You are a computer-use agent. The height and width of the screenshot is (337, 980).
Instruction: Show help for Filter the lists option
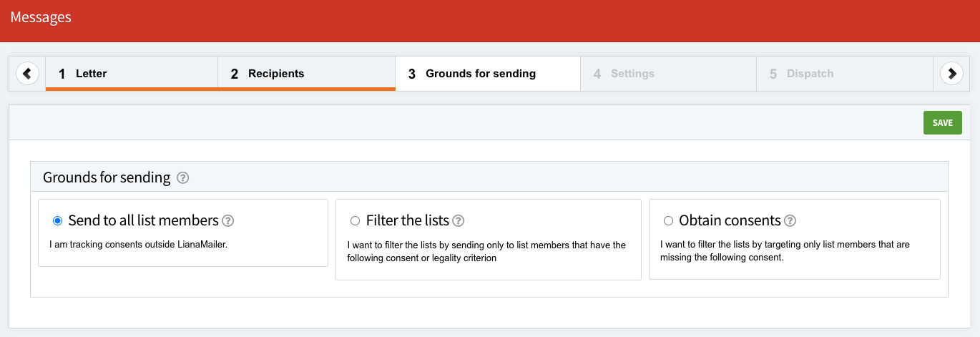point(459,221)
